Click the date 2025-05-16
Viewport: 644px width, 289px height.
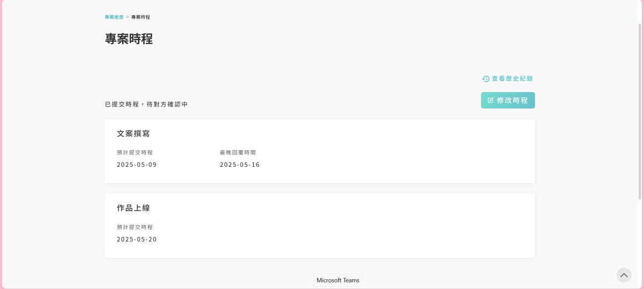[240, 165]
